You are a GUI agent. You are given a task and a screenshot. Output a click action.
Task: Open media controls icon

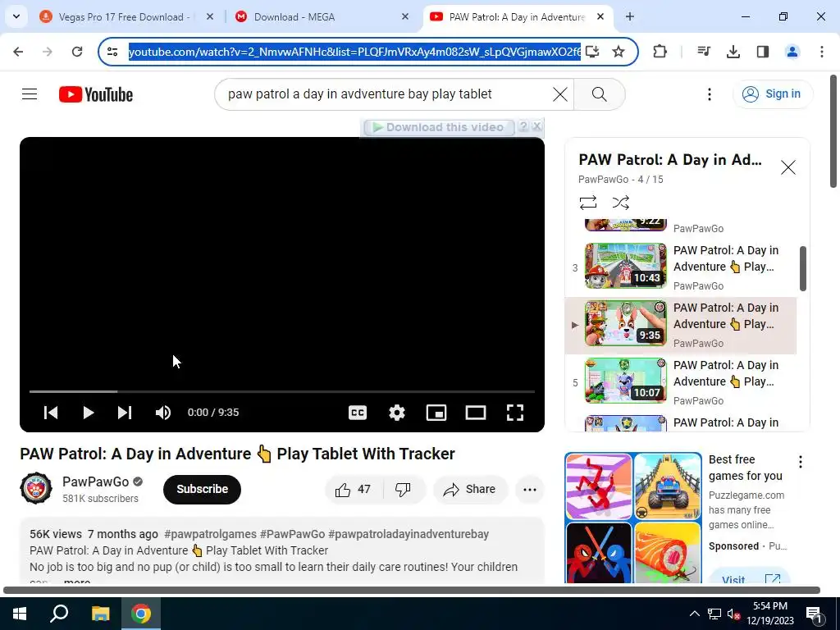point(704,52)
